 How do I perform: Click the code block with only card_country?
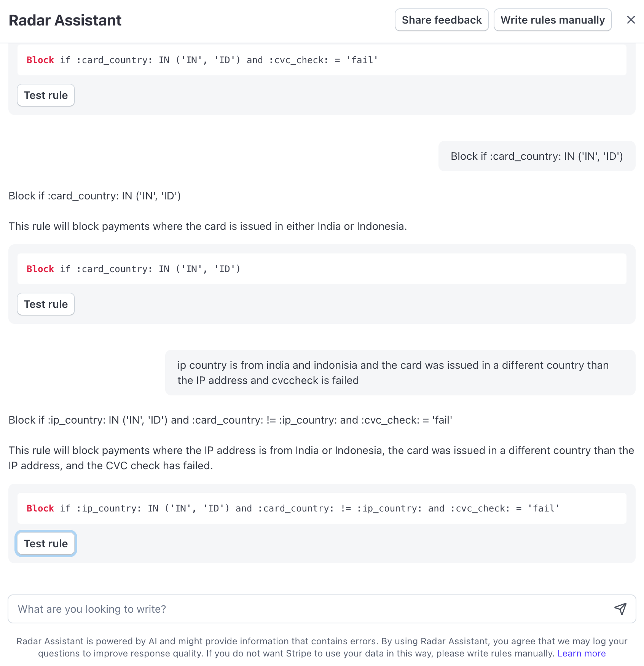[321, 269]
